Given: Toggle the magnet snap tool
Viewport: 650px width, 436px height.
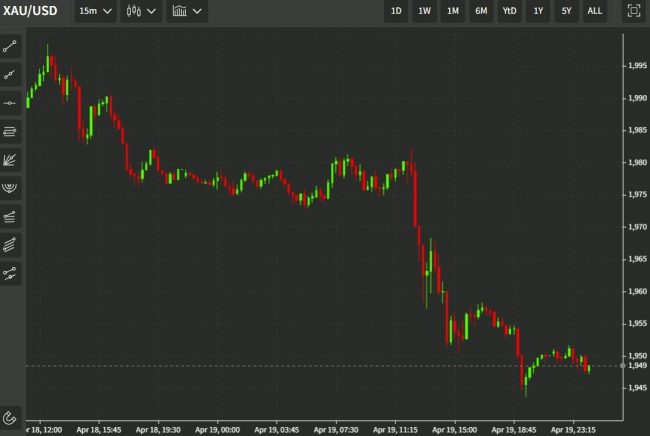Looking at the screenshot, I should [x=10, y=418].
